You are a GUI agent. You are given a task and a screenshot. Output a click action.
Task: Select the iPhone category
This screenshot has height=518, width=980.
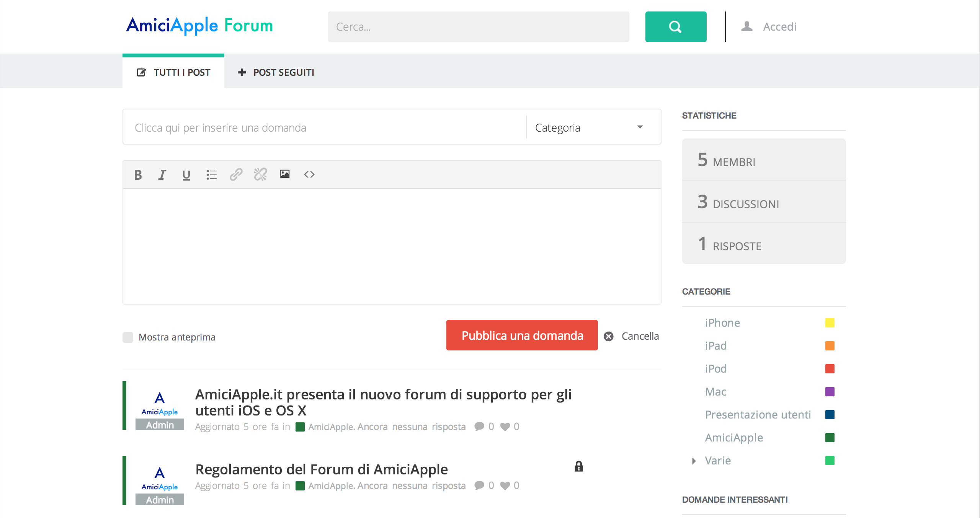click(722, 323)
